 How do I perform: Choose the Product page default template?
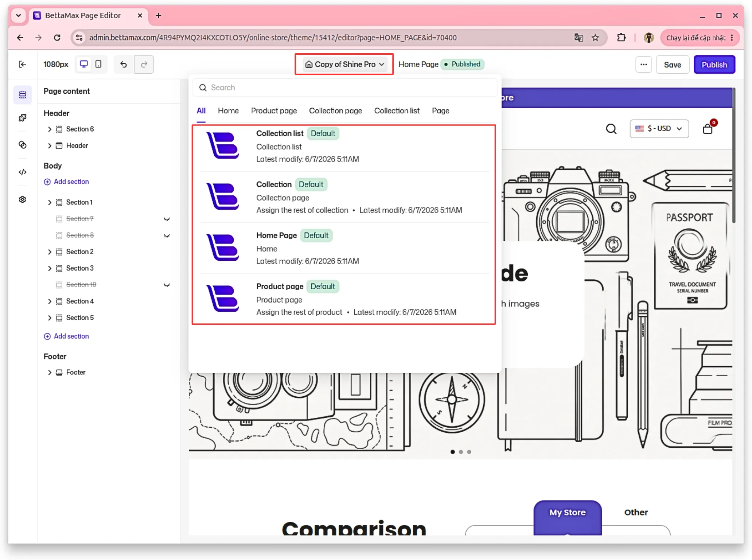tap(344, 299)
